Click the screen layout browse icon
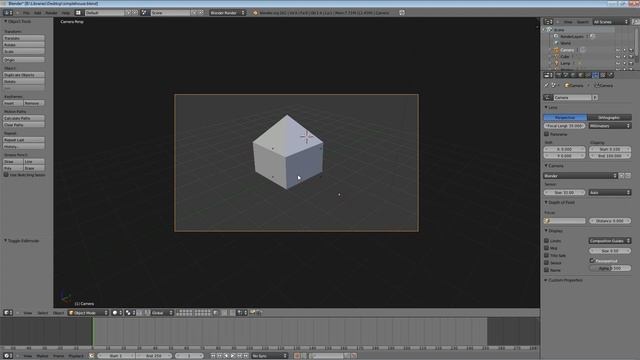The image size is (640, 360). (78, 13)
